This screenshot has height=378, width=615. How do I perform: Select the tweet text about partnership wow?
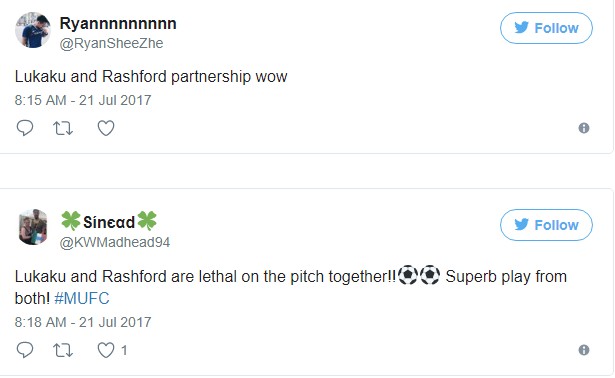click(151, 76)
